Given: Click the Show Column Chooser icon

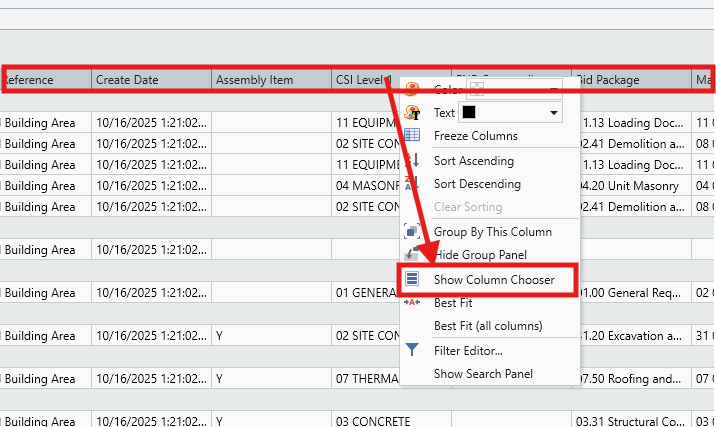Looking at the screenshot, I should click(412, 279).
